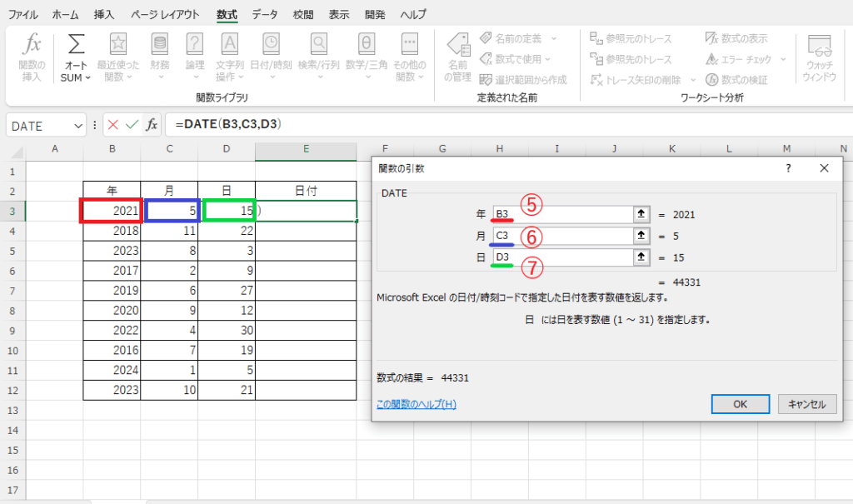Click the Select All corner triangle

(17, 151)
